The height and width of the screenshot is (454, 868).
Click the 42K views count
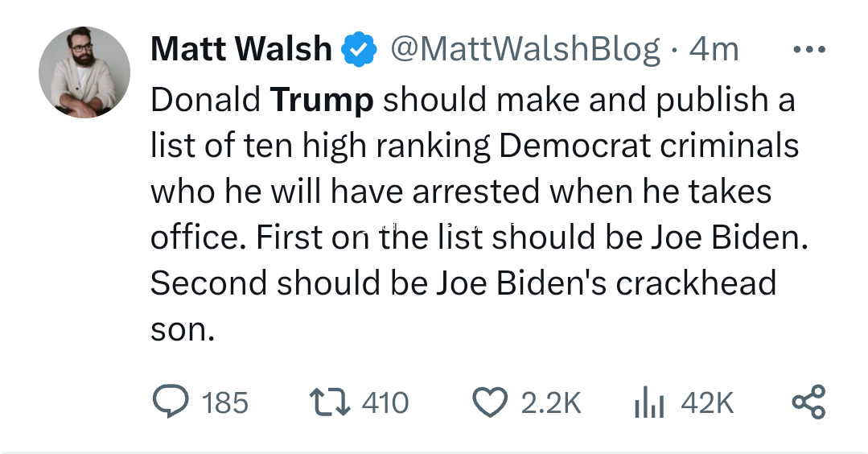pyautogui.click(x=707, y=402)
